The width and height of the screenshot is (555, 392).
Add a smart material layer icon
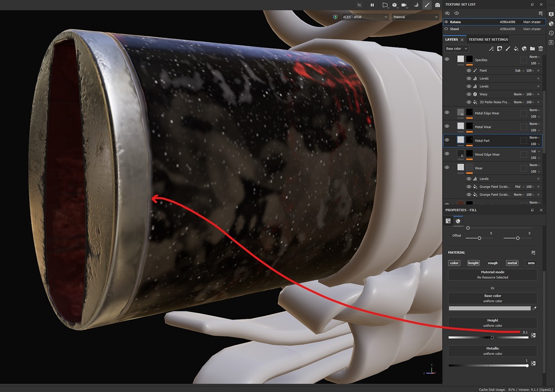click(x=524, y=49)
